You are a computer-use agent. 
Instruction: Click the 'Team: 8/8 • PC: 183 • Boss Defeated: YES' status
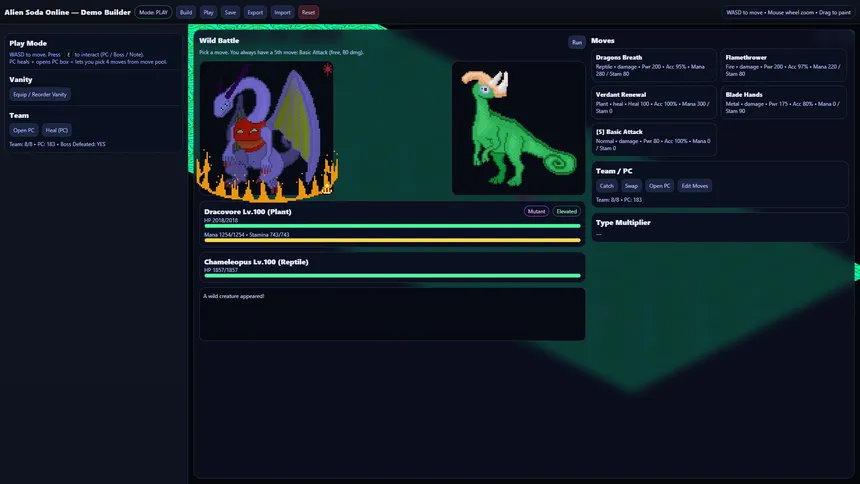click(x=57, y=144)
